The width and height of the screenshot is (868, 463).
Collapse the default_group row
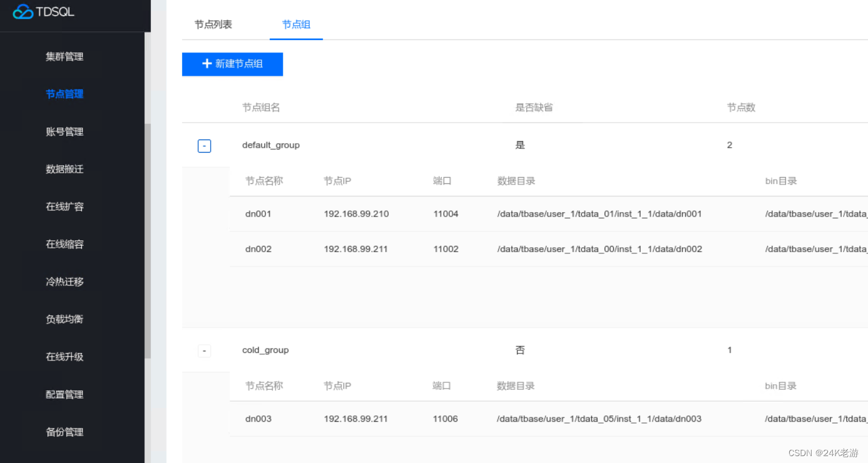pos(204,146)
